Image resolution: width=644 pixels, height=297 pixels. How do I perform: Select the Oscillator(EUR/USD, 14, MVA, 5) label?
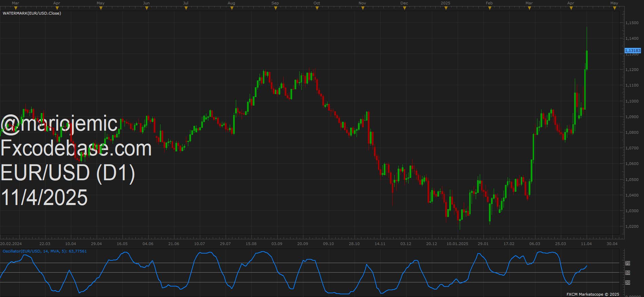click(x=44, y=251)
